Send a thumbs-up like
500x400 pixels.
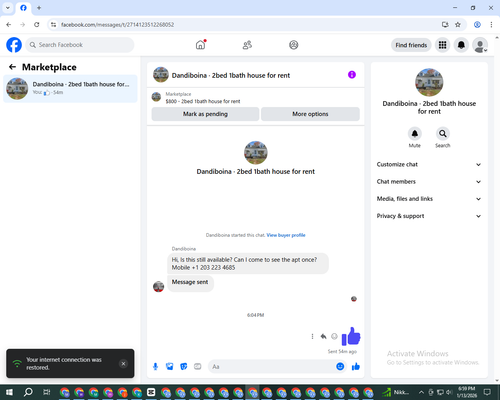[x=356, y=367]
